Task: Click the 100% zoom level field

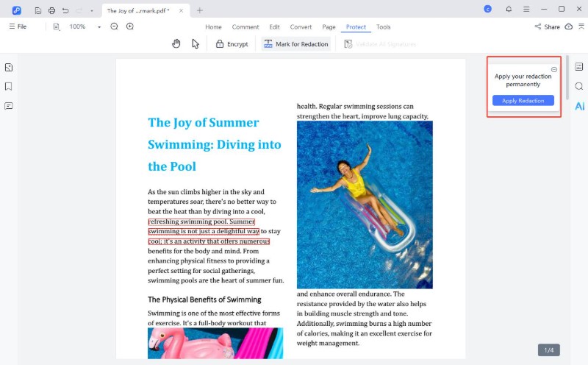Action: pyautogui.click(x=78, y=26)
